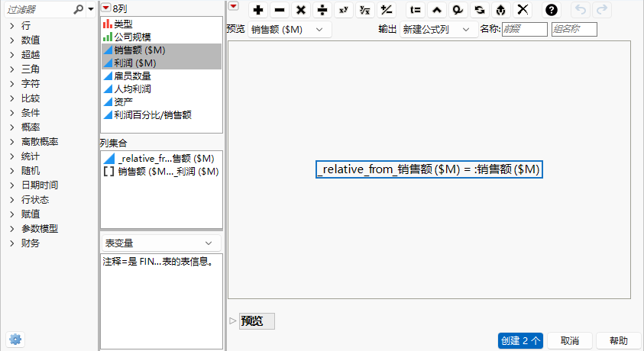Click the peel expression icon

(x=500, y=10)
